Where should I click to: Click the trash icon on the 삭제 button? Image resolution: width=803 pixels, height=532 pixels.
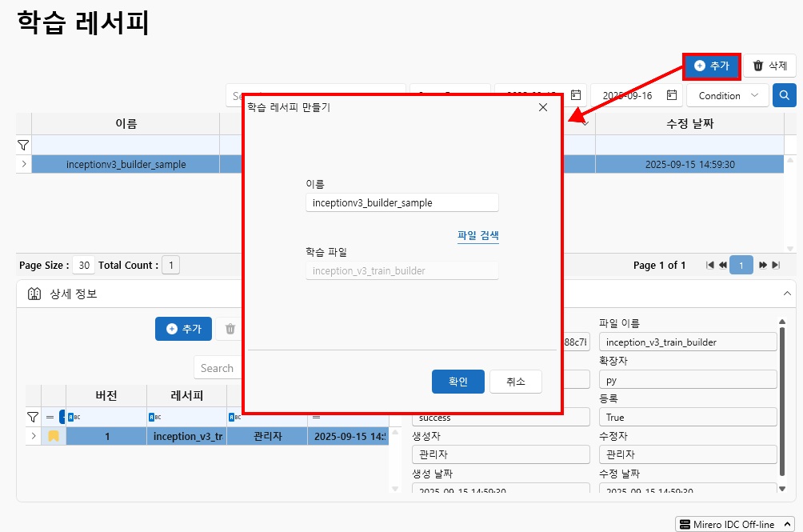click(x=757, y=66)
